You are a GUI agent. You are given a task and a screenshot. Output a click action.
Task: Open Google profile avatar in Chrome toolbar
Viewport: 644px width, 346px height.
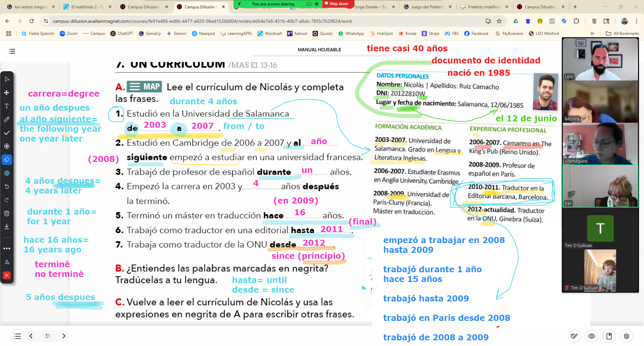point(624,21)
